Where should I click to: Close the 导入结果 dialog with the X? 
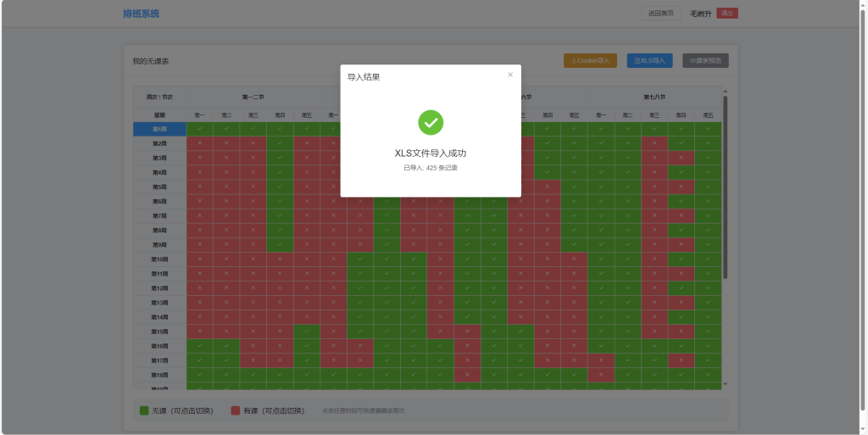[510, 75]
